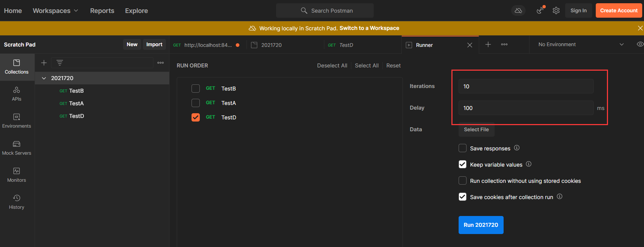644x247 pixels.
Task: Disable Save cookies after collection run
Action: point(463,197)
